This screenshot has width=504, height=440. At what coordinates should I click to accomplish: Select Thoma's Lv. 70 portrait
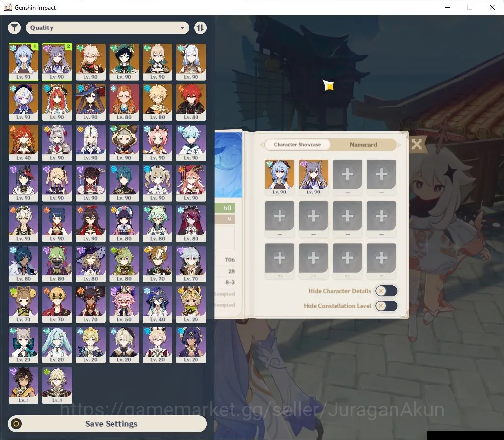(57, 304)
